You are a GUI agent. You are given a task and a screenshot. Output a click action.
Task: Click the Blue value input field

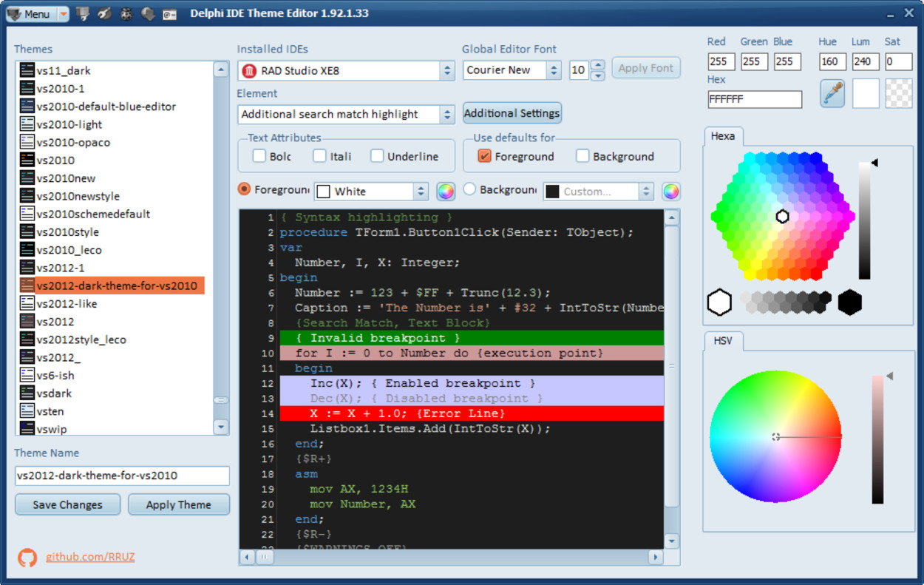(787, 62)
